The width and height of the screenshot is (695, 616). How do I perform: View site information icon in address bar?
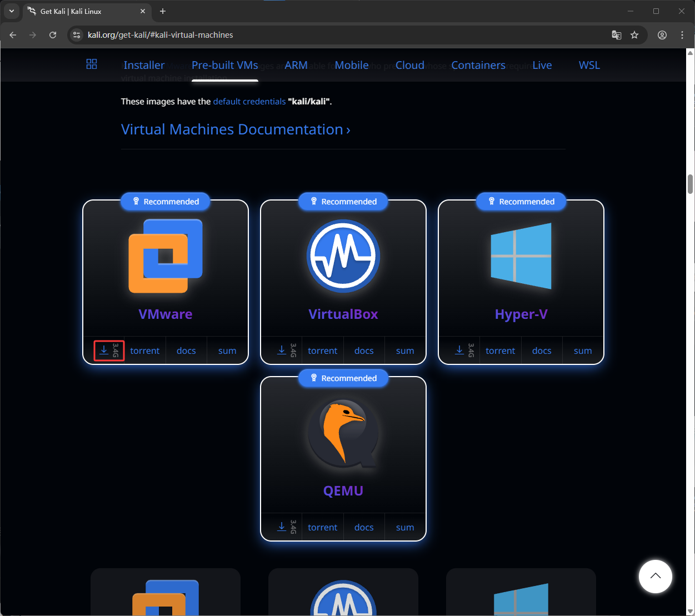coord(77,35)
